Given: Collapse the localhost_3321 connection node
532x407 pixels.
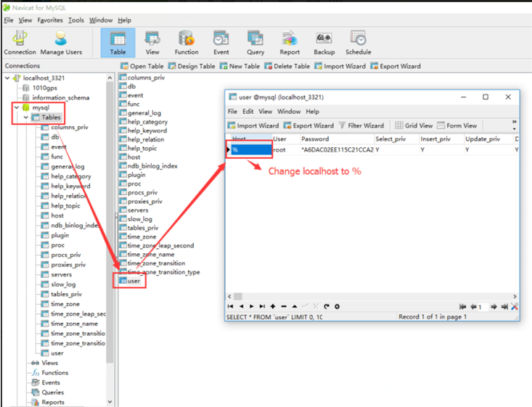Looking at the screenshot, I should click(x=7, y=78).
